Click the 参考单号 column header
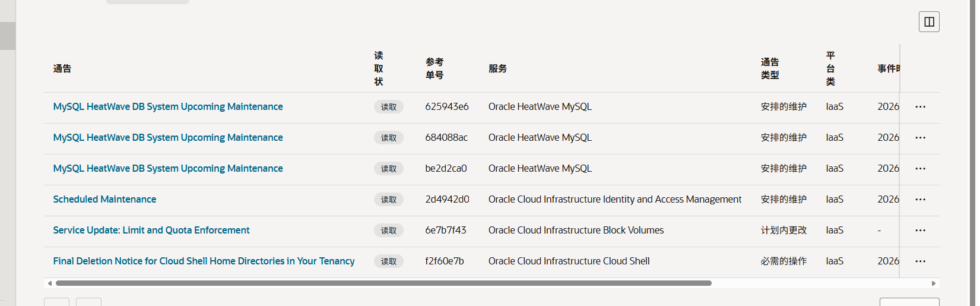Image resolution: width=980 pixels, height=306 pixels. pos(435,69)
